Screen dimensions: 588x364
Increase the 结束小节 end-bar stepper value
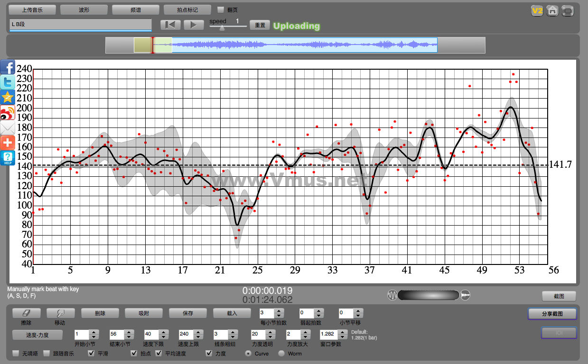click(128, 332)
